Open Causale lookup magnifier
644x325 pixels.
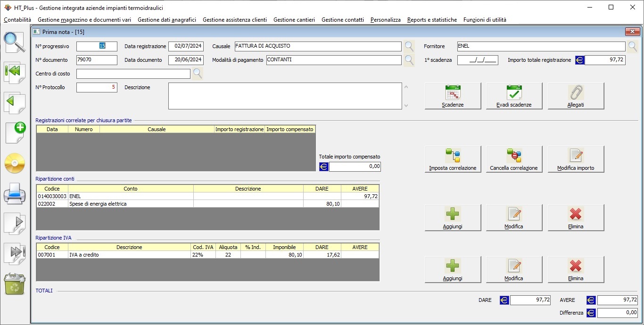coord(409,46)
